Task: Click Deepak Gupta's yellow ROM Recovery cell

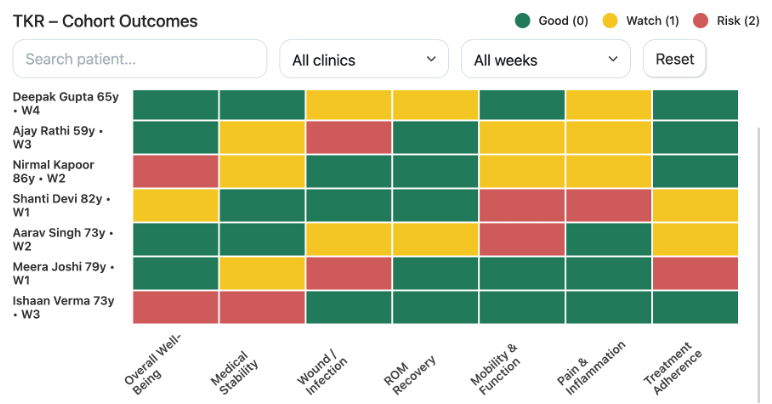Action: 435,105
